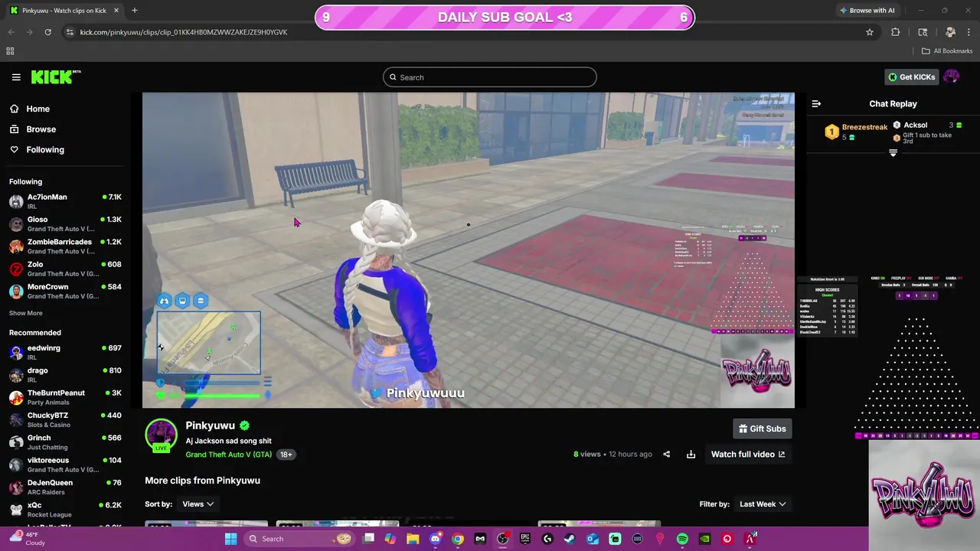980x551 pixels.
Task: Open browser extensions puzzle icon
Action: [896, 32]
